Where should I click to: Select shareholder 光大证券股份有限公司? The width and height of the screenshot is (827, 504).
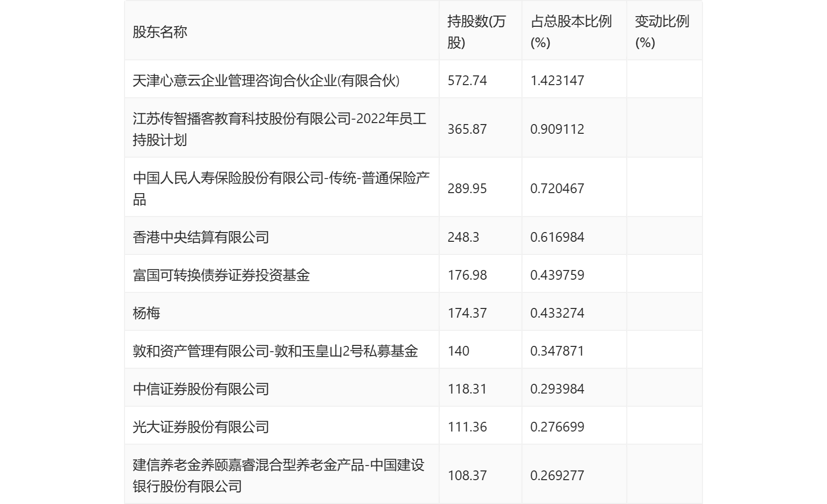(201, 427)
